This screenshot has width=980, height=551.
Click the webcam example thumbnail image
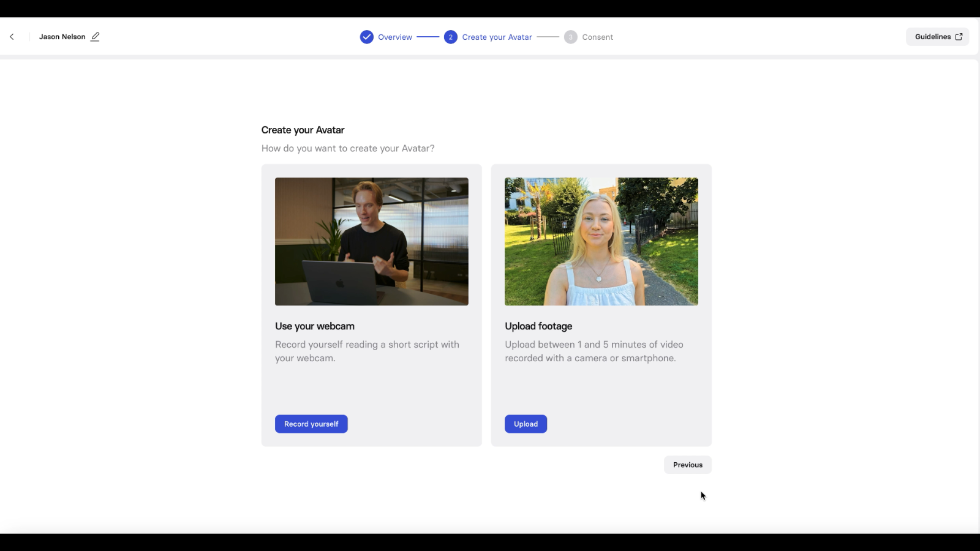(x=371, y=241)
